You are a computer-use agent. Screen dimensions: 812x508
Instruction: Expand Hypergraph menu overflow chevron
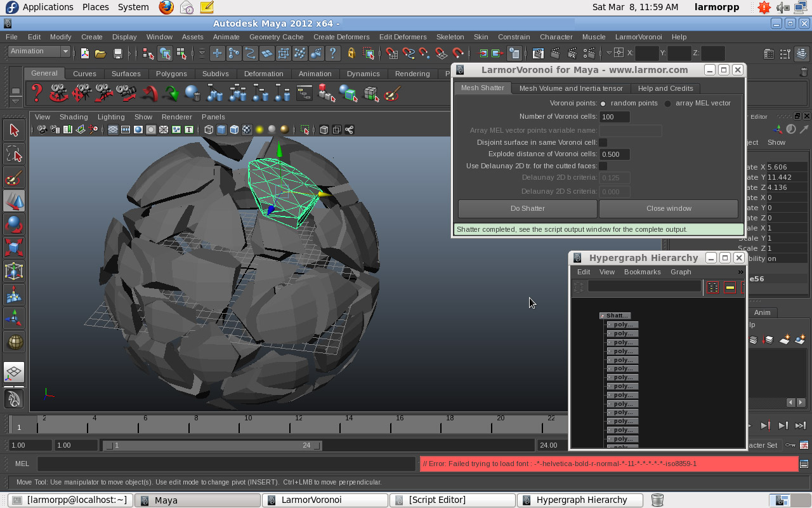[x=740, y=272]
